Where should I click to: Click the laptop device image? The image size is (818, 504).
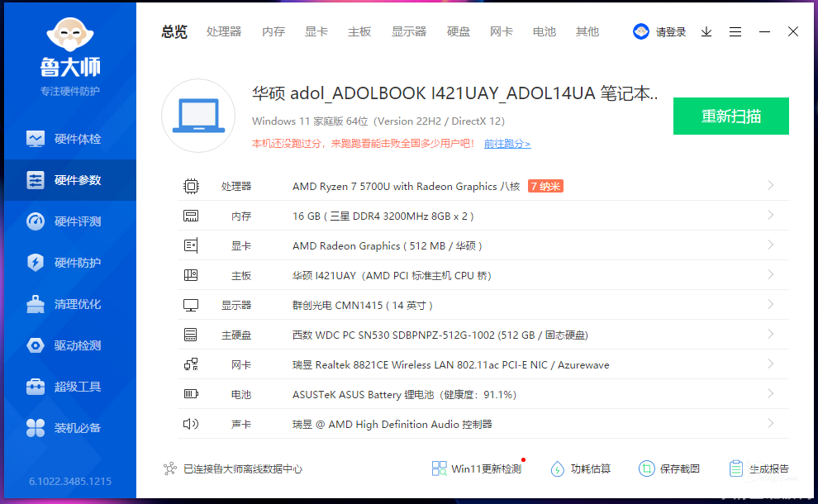coord(198,116)
